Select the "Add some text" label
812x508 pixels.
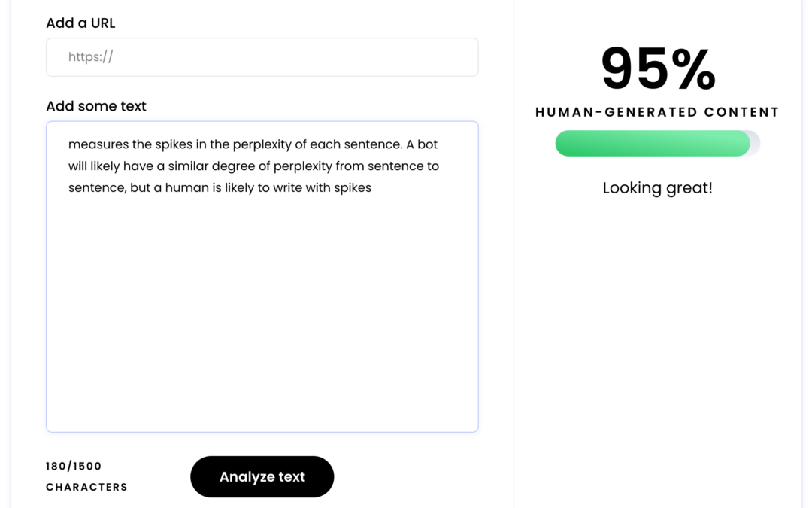pos(96,106)
